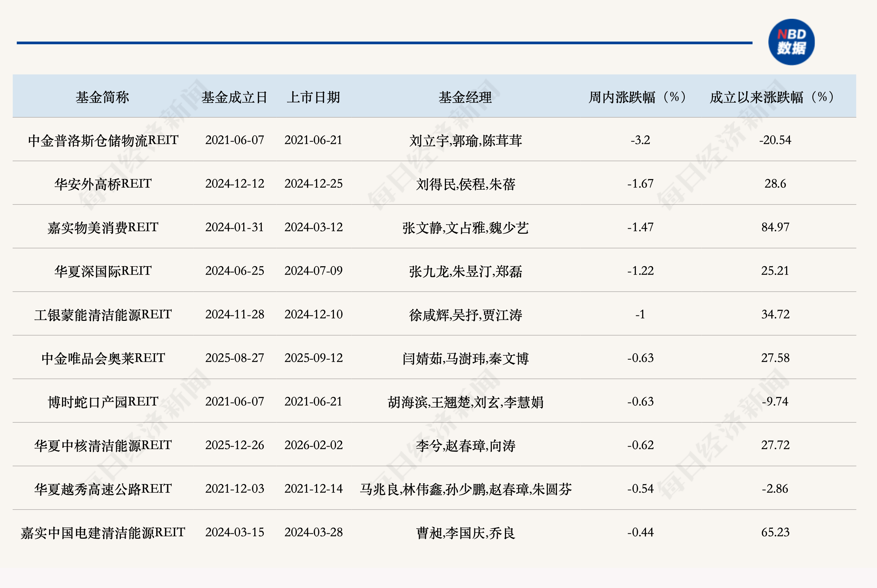Click fund name 中金唯品会奥莱REIT
This screenshot has height=588, width=877.
click(x=103, y=358)
